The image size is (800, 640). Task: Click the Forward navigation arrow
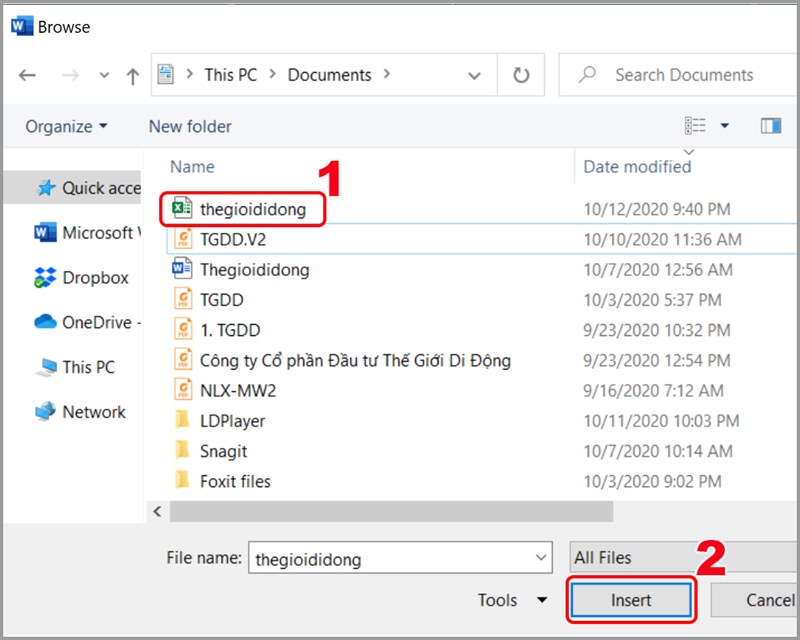click(70, 76)
